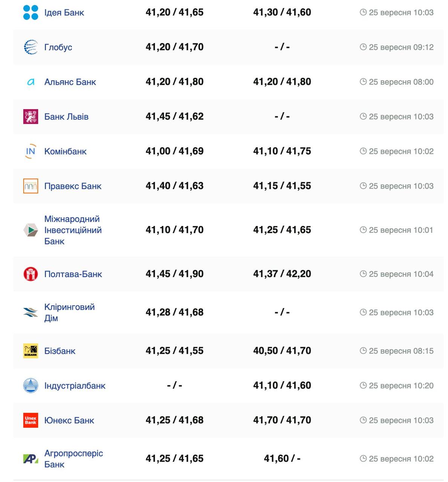Click the Бізбанк rate 40,50 / 41,70
This screenshot has width=448, height=482.
click(282, 351)
